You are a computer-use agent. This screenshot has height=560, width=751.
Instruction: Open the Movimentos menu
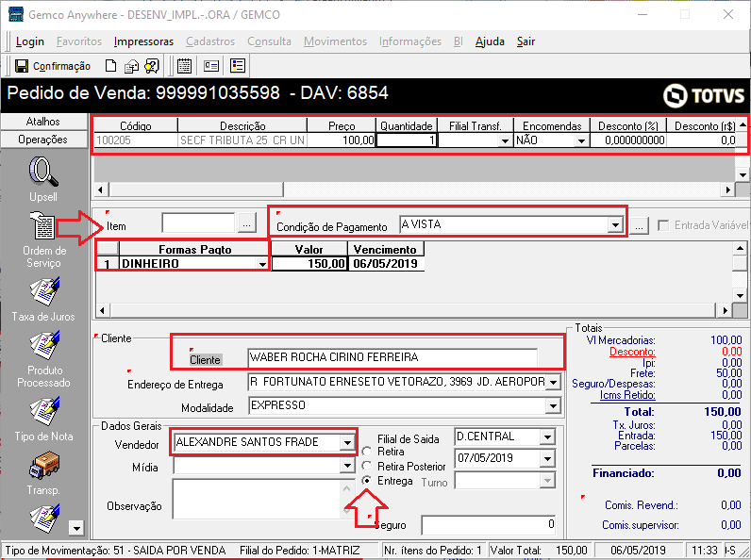(335, 41)
